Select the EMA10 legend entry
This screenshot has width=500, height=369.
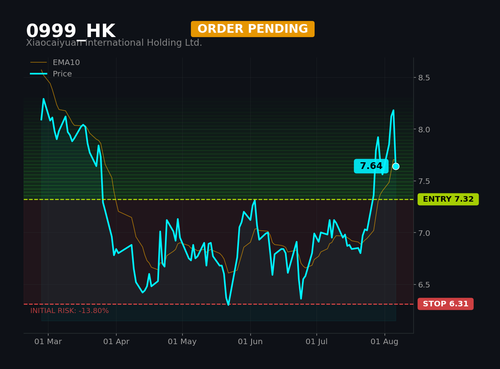[55, 62]
